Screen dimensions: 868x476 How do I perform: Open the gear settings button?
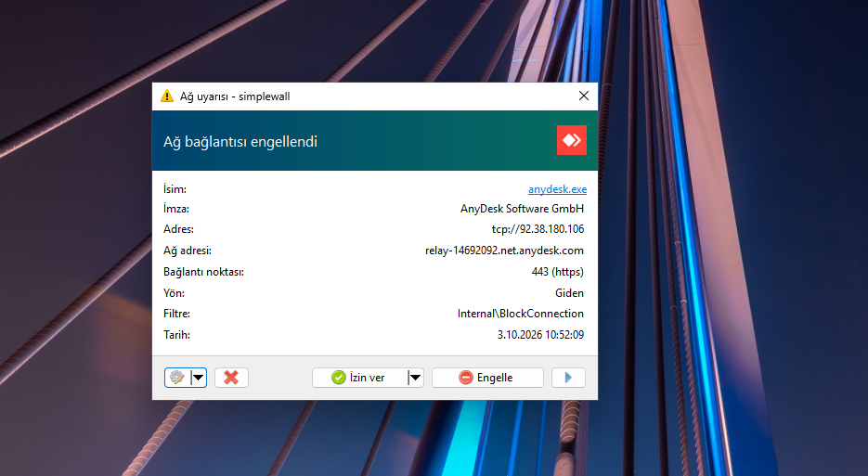pyautogui.click(x=177, y=378)
